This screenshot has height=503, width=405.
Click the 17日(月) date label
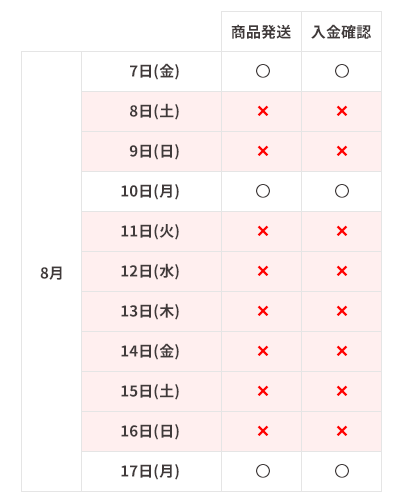coord(150,471)
